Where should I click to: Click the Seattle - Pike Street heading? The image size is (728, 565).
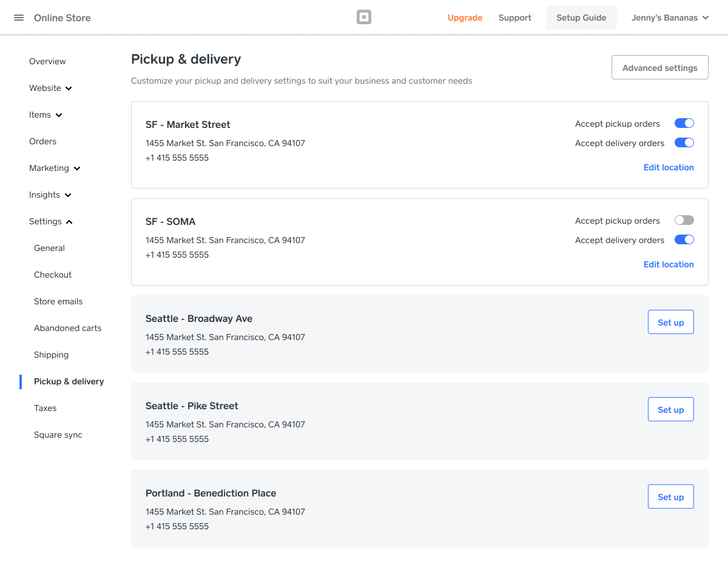click(x=192, y=406)
